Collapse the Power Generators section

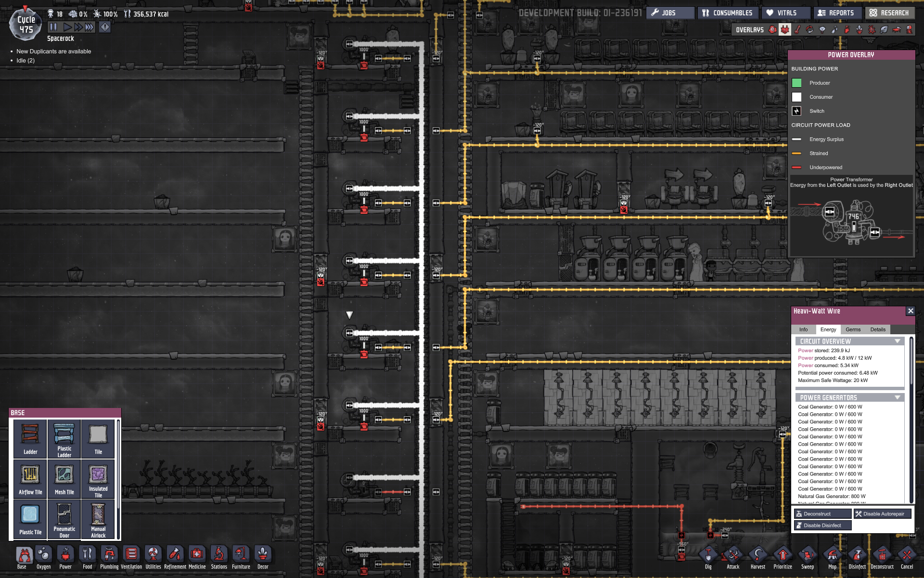(897, 398)
